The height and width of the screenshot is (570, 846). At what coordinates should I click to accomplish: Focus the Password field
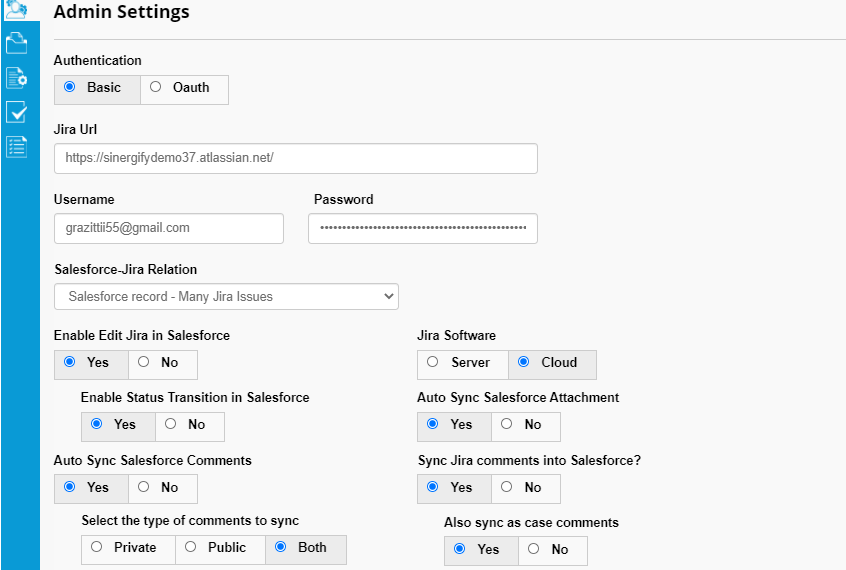click(x=423, y=228)
